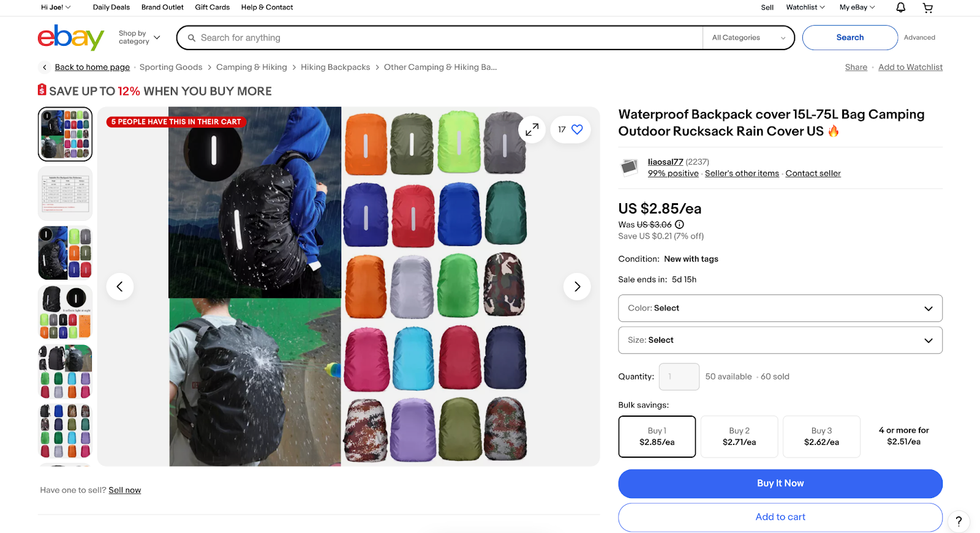Open Help & Contact

click(266, 7)
